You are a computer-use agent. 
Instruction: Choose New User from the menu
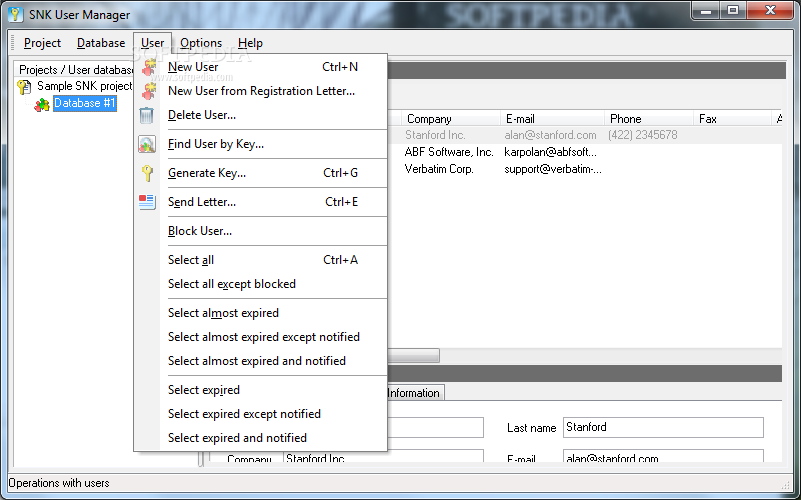(x=261, y=67)
